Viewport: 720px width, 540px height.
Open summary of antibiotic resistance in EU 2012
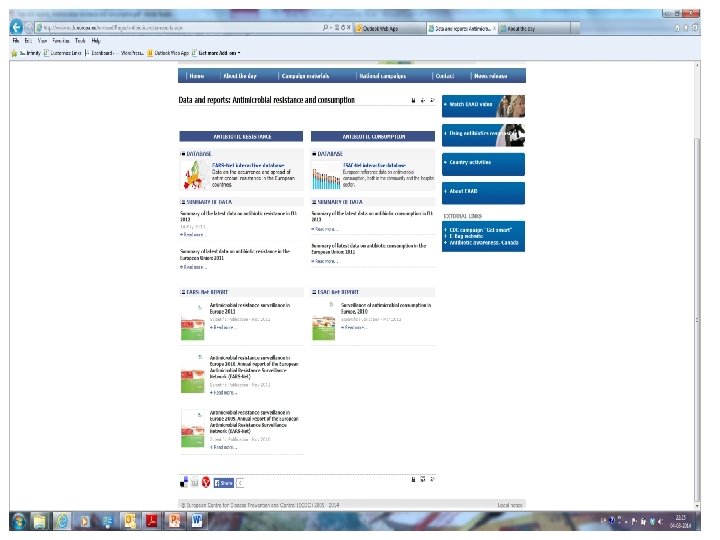(x=238, y=216)
